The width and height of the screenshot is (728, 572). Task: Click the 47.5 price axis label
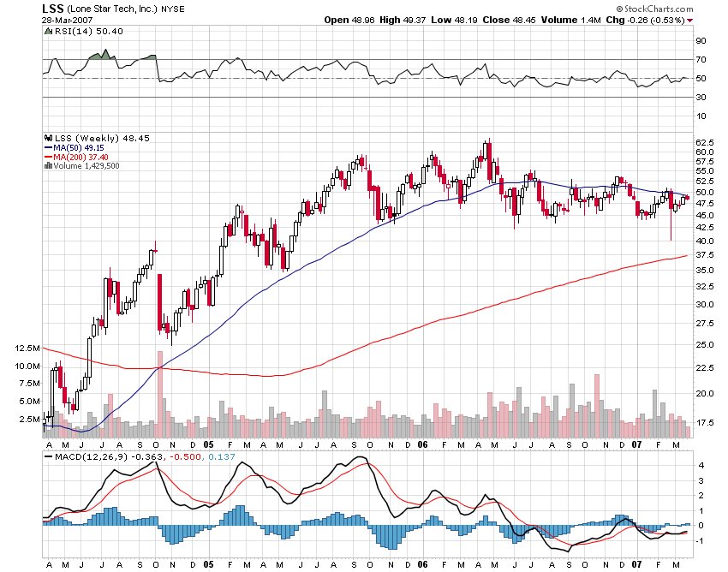pyautogui.click(x=705, y=203)
